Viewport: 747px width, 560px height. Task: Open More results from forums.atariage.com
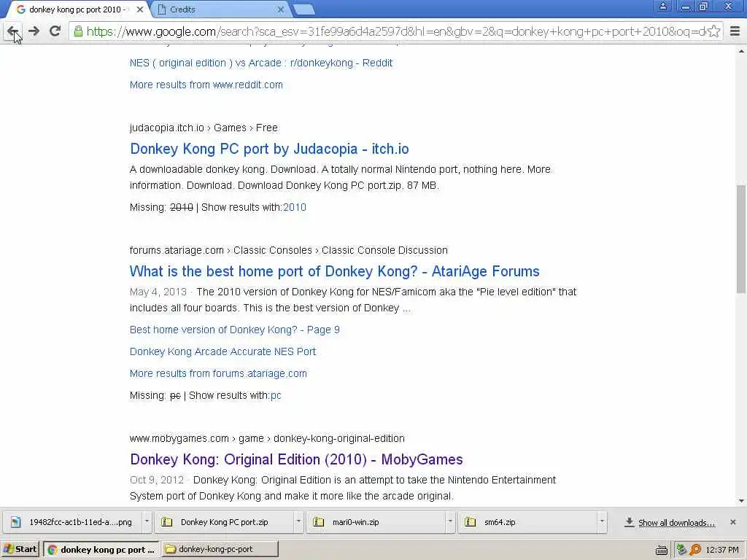218,373
